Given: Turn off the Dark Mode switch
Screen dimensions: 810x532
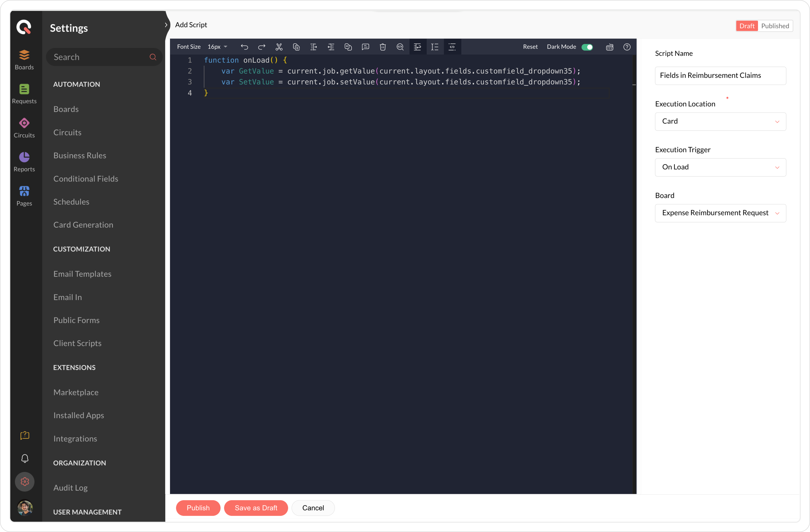Looking at the screenshot, I should 587,47.
